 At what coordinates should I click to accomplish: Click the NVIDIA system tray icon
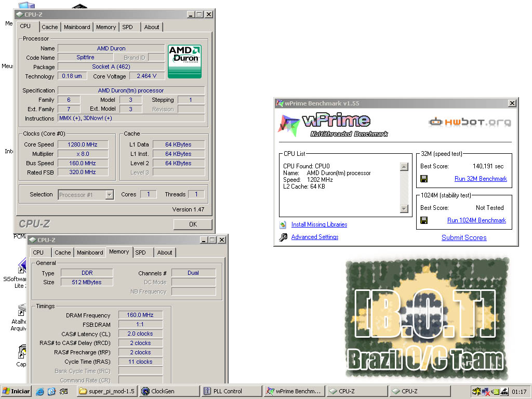[x=495, y=392]
